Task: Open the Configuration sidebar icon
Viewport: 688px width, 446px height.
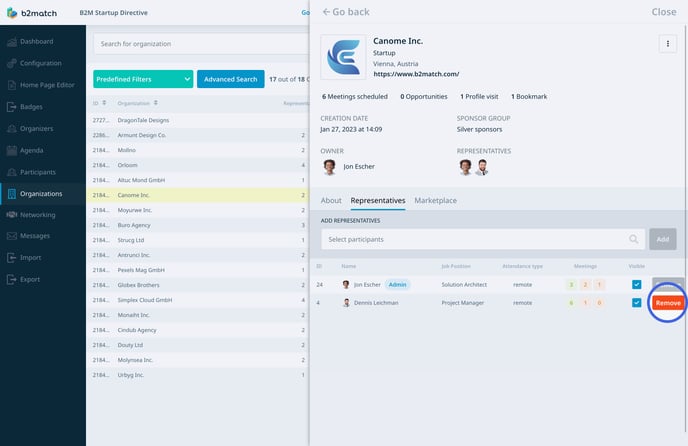Action: [12, 63]
